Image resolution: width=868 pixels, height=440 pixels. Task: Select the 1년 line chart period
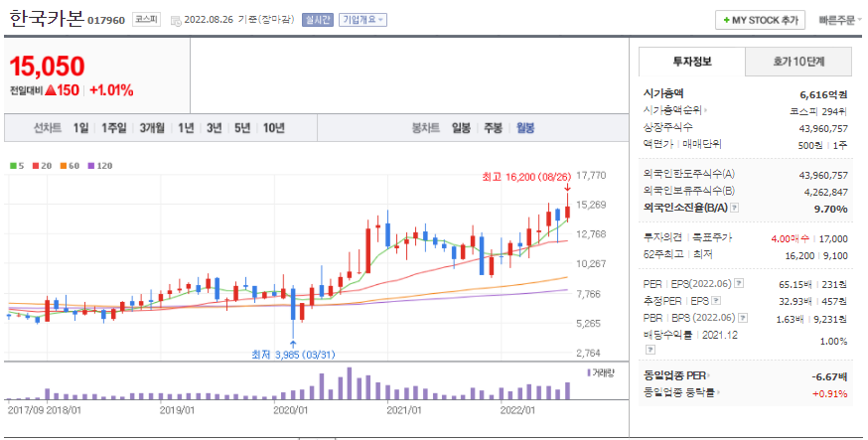[186, 128]
